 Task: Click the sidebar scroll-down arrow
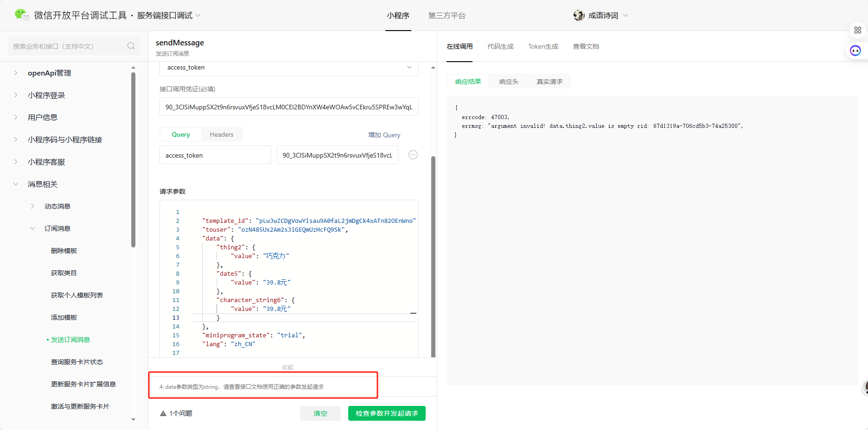point(134,420)
